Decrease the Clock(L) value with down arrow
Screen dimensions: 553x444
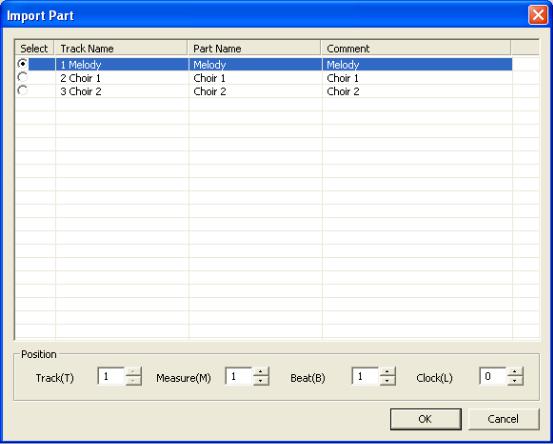pyautogui.click(x=515, y=381)
